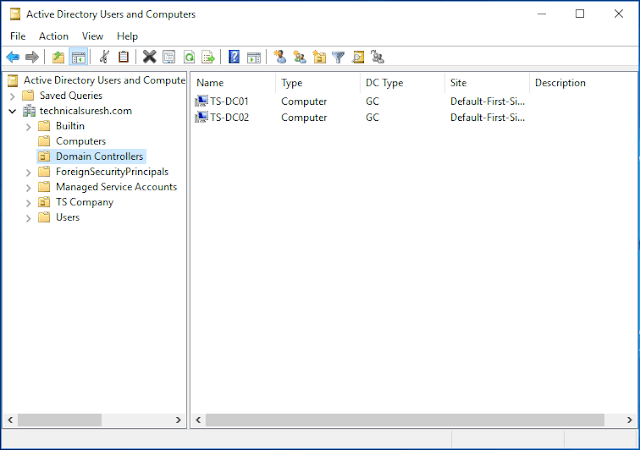Click the Cut scissors icon
640x450 pixels.
click(104, 57)
